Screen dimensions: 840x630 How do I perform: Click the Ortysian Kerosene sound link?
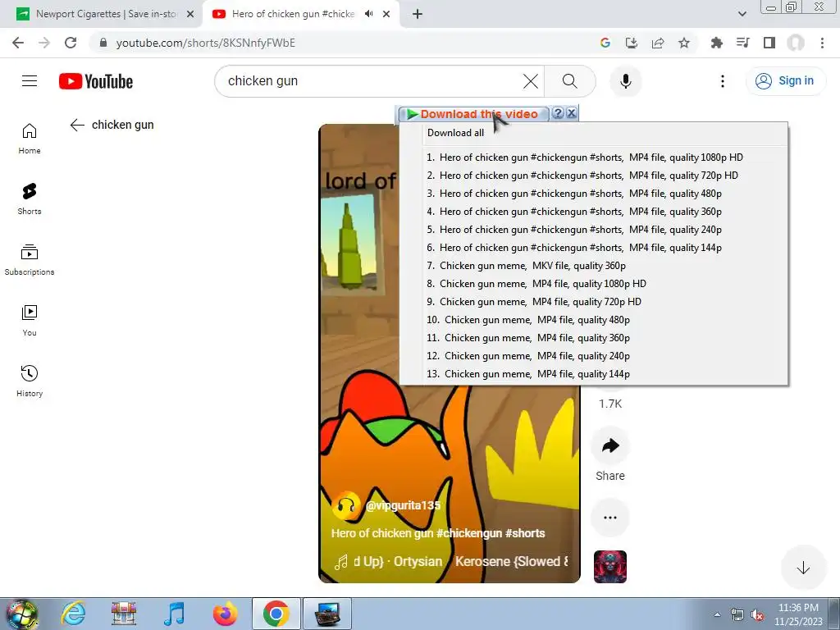(x=450, y=561)
